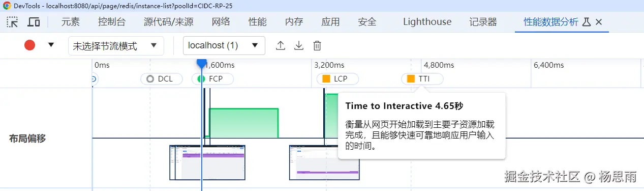This screenshot has height=191, width=644.
Task: Open the first page screenshot thumbnail
Action: [x=207, y=162]
